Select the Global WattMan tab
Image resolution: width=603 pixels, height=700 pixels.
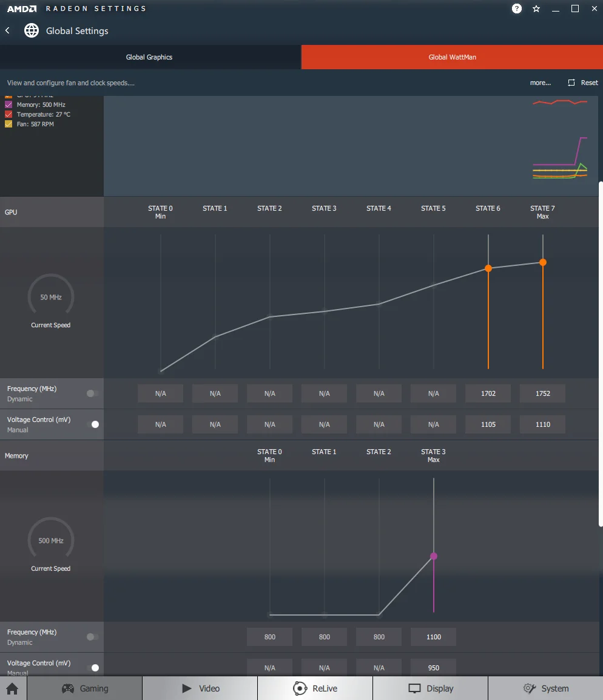(x=453, y=57)
